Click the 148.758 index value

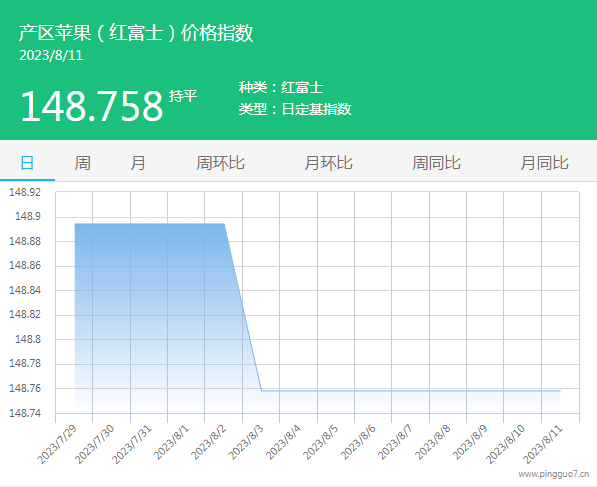(92, 106)
